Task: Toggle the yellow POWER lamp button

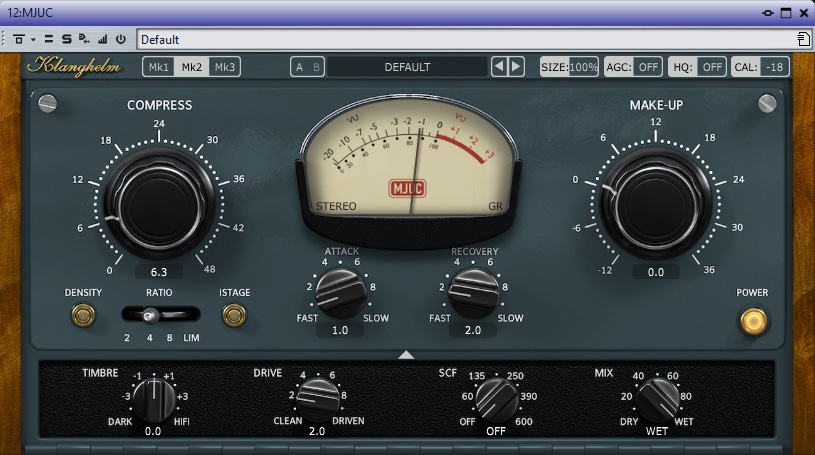Action: tap(753, 321)
